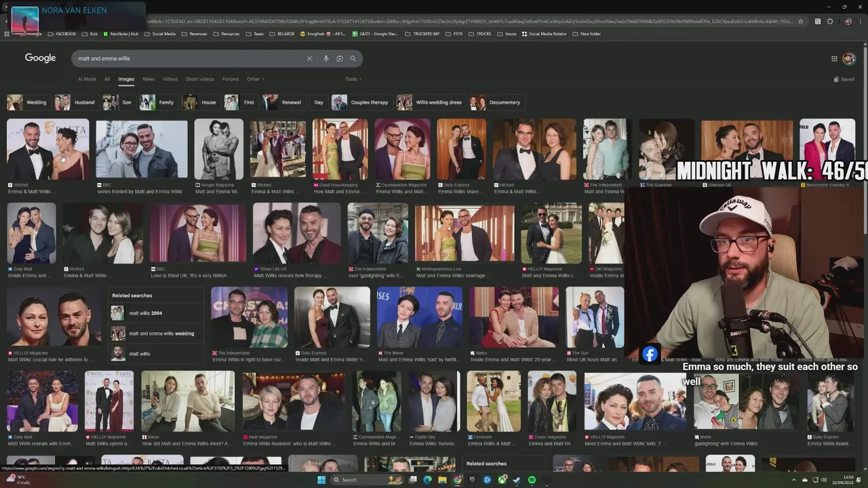The height and width of the screenshot is (488, 868).
Task: Select the Images tab
Action: pyautogui.click(x=126, y=79)
